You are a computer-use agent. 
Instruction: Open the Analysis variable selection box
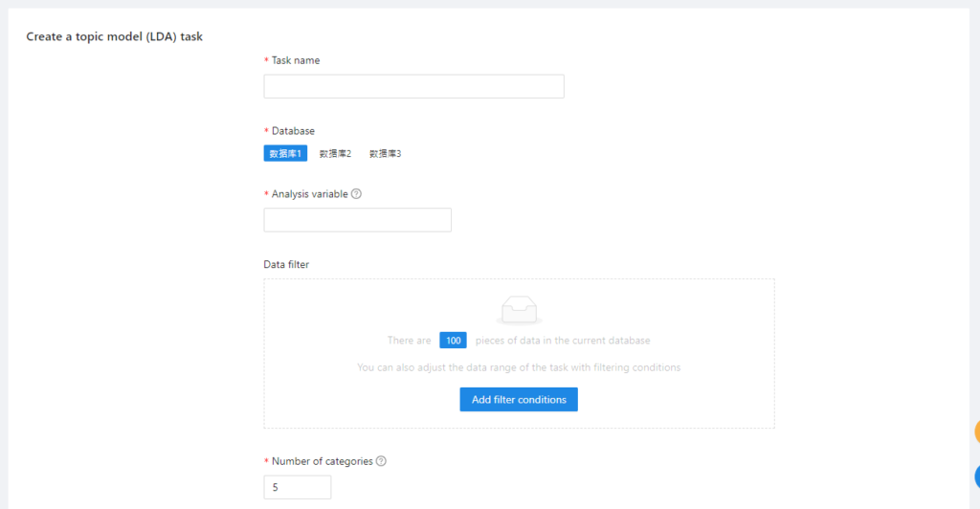(357, 220)
